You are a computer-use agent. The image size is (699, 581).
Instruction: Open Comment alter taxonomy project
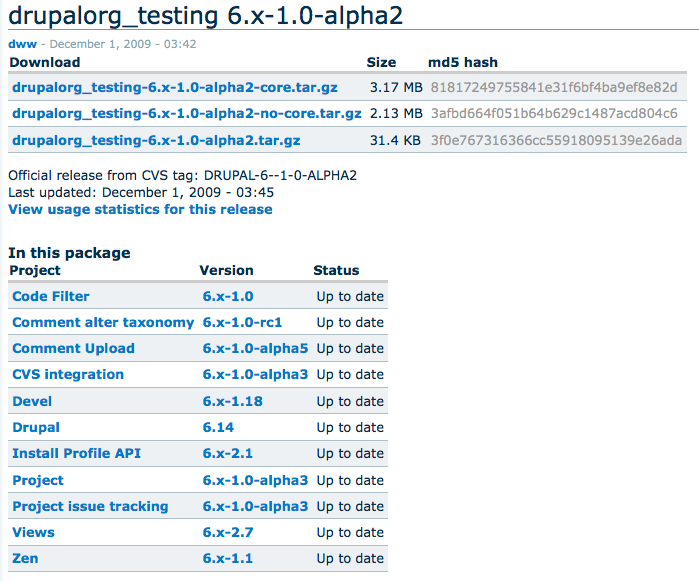pyautogui.click(x=103, y=322)
